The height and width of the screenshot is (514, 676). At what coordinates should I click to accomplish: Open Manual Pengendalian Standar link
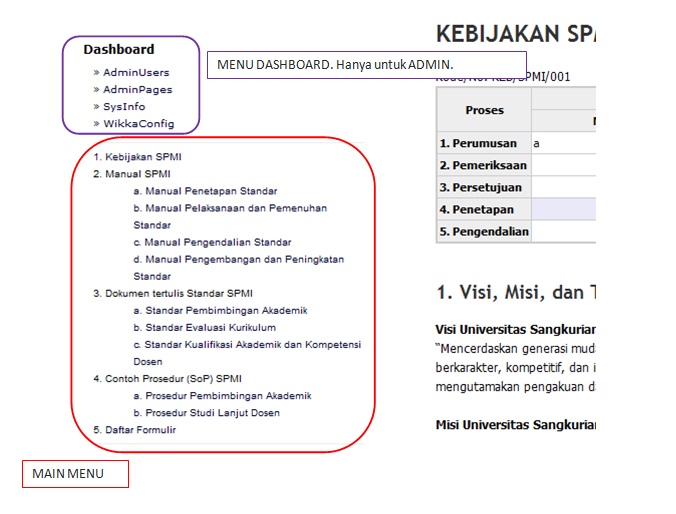click(x=217, y=242)
